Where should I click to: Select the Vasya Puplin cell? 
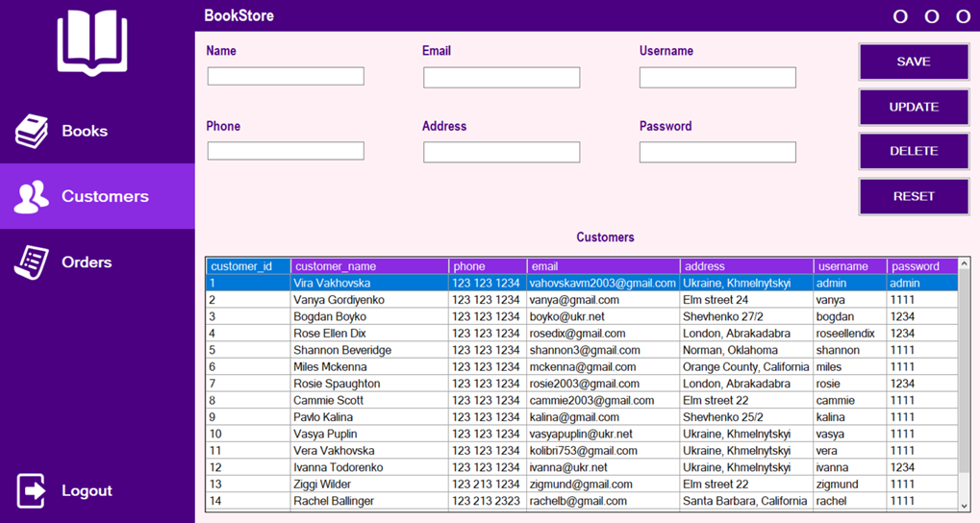point(369,434)
